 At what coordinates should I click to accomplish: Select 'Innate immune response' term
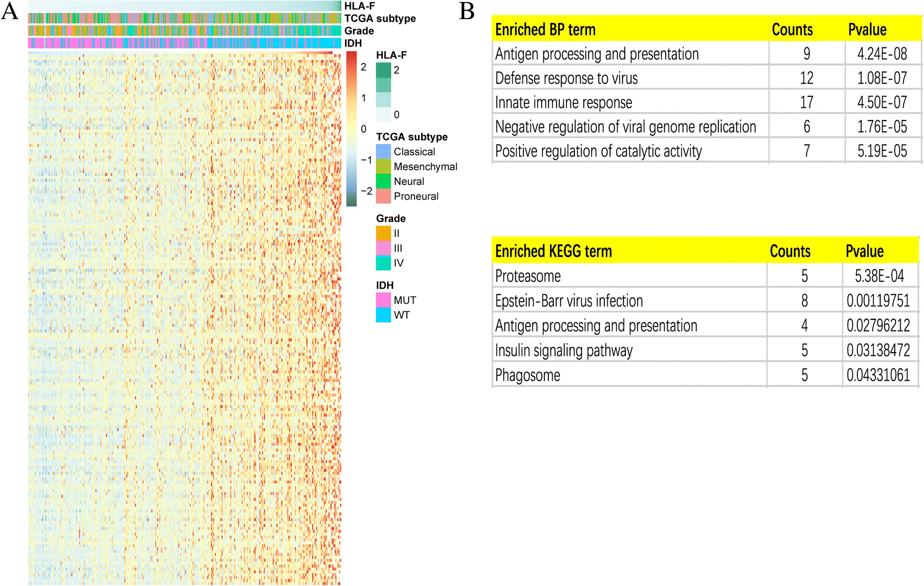[x=564, y=102]
